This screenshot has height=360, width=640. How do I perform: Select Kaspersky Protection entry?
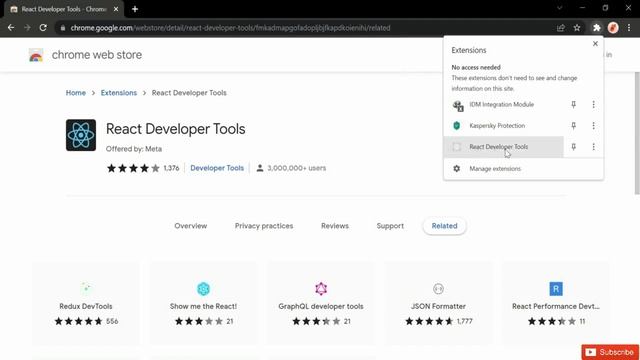coord(503,126)
